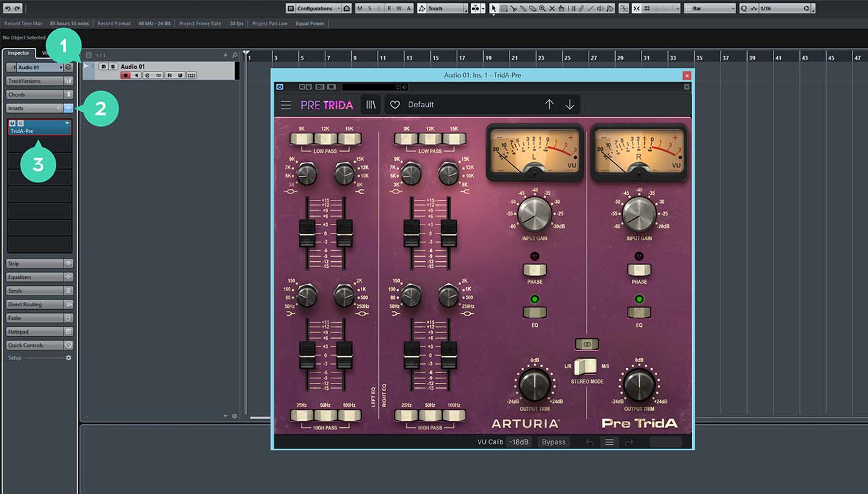The image size is (868, 494).
Task: Toggle right channel Phase switch
Action: (639, 270)
